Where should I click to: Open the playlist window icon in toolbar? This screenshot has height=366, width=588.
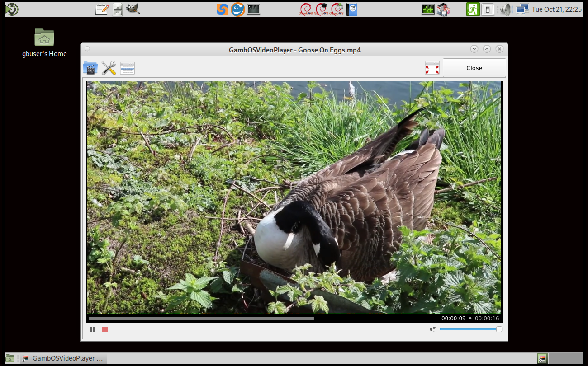click(x=127, y=68)
